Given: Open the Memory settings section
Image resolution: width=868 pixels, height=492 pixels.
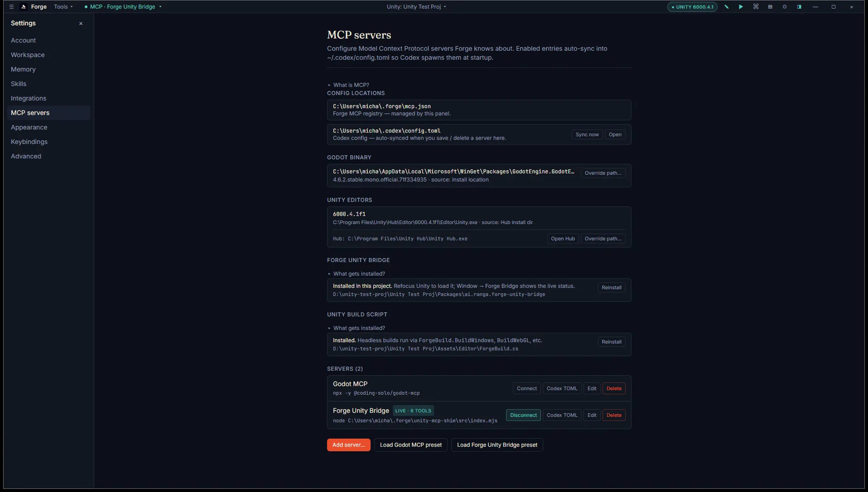Looking at the screenshot, I should [x=49, y=69].
